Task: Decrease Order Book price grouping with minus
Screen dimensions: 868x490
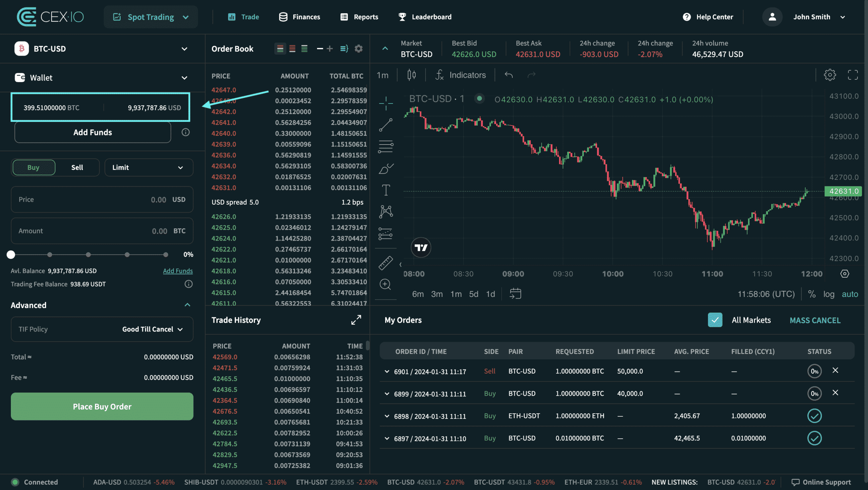Action: (x=320, y=49)
